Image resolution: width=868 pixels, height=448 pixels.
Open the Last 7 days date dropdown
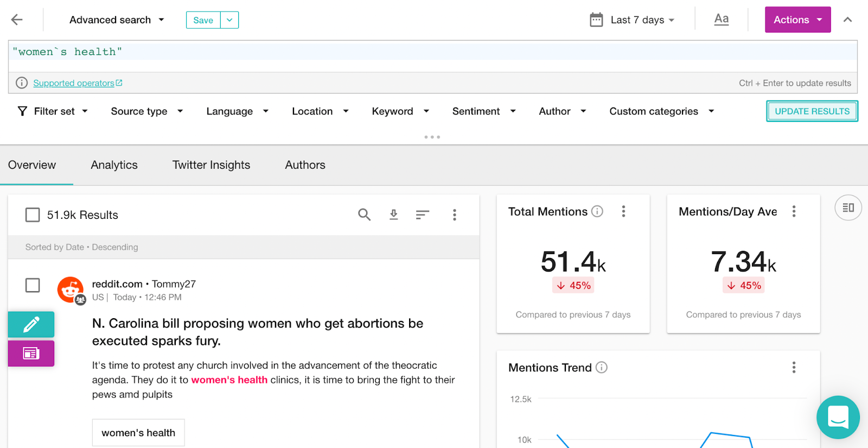[x=633, y=20]
